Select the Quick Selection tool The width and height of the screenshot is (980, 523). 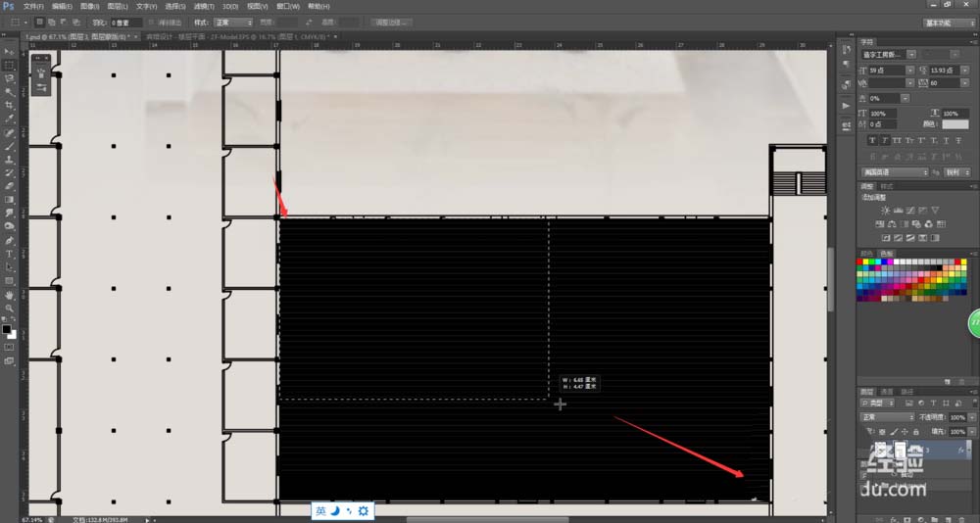(10, 92)
